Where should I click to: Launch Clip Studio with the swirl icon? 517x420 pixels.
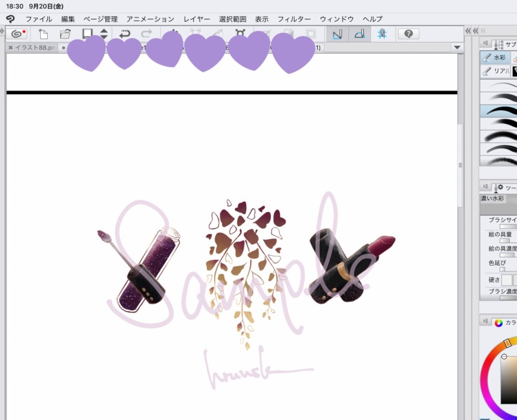[x=18, y=34]
